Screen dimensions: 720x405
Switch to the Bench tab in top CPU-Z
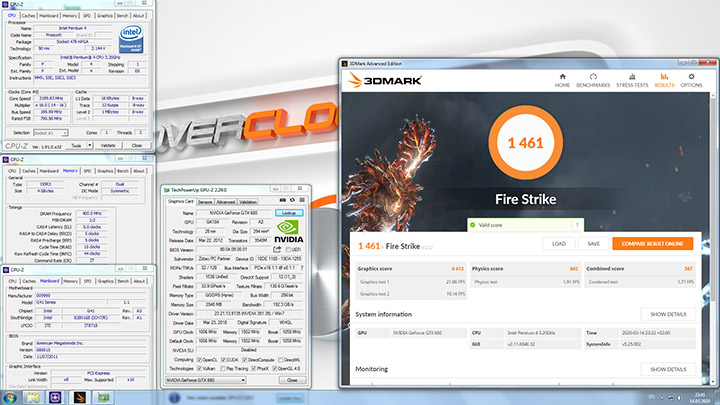click(x=123, y=16)
